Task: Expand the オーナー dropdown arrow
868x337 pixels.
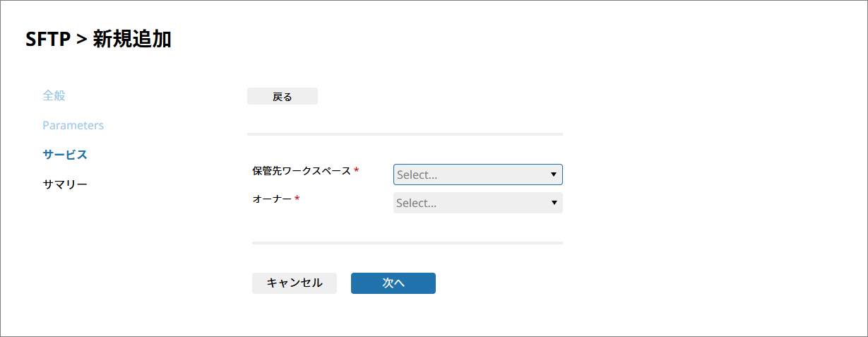Action: (553, 203)
